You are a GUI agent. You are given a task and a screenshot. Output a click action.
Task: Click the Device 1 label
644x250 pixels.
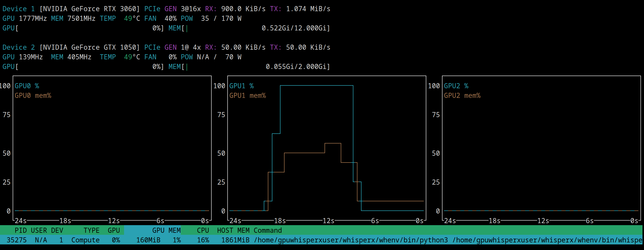(18, 9)
